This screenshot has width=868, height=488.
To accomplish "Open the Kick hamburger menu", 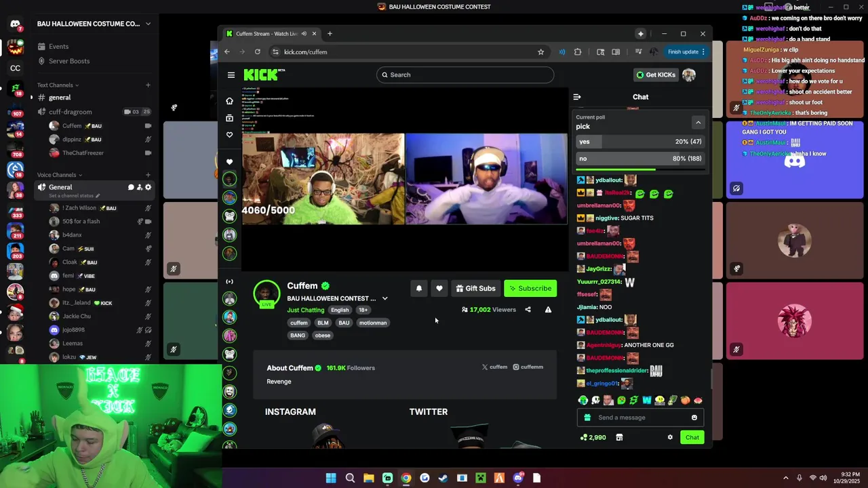I will coord(231,75).
